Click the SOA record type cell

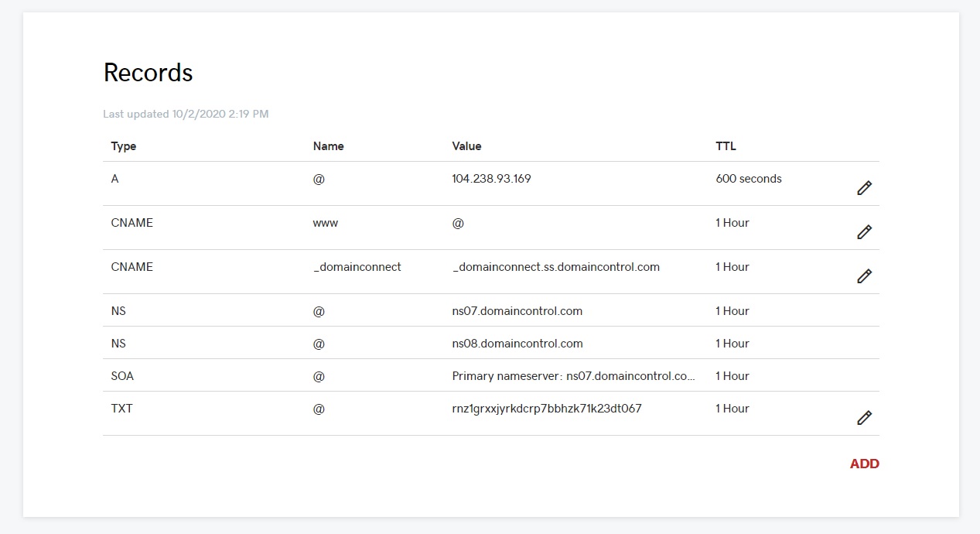click(122, 376)
